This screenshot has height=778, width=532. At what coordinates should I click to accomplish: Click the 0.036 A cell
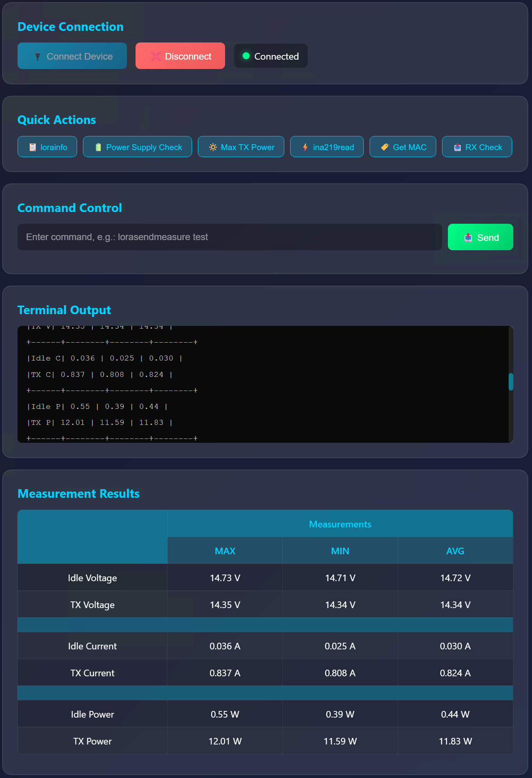[225, 646]
